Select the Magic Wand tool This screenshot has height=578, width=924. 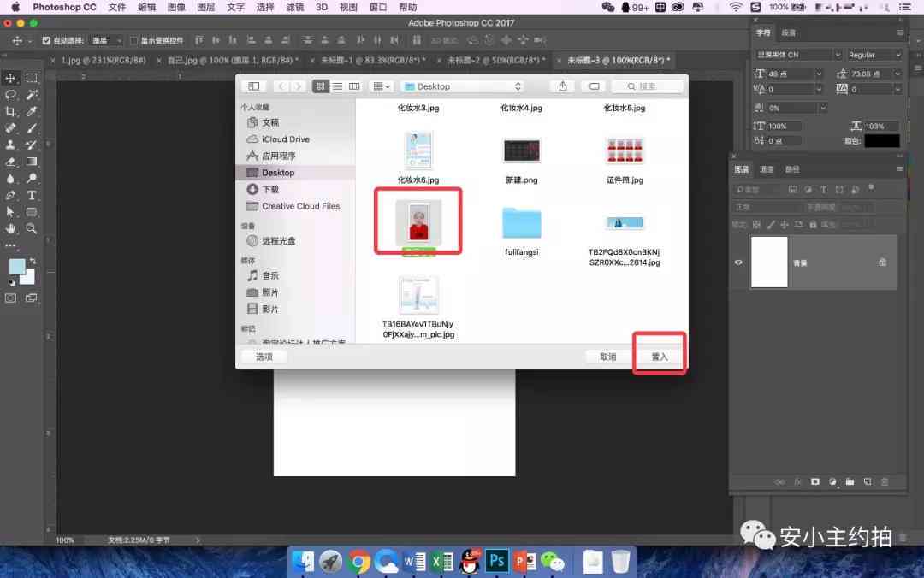pos(32,94)
